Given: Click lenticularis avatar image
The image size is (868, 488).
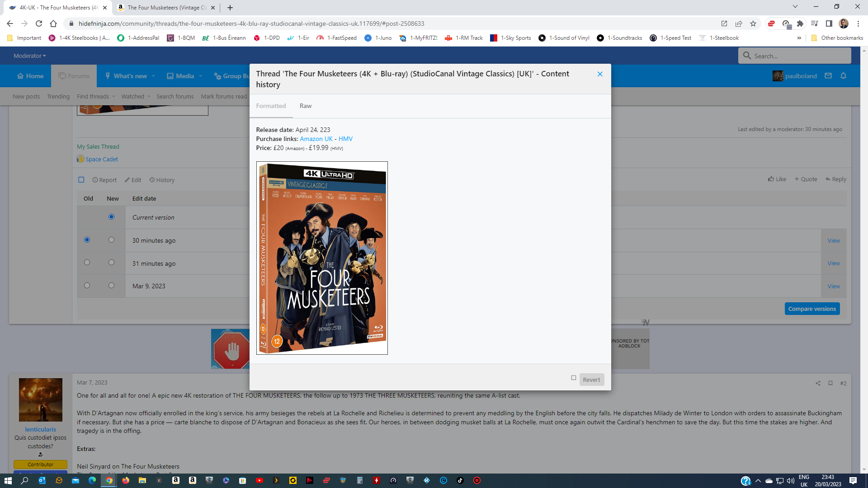Looking at the screenshot, I should pos(41,400).
